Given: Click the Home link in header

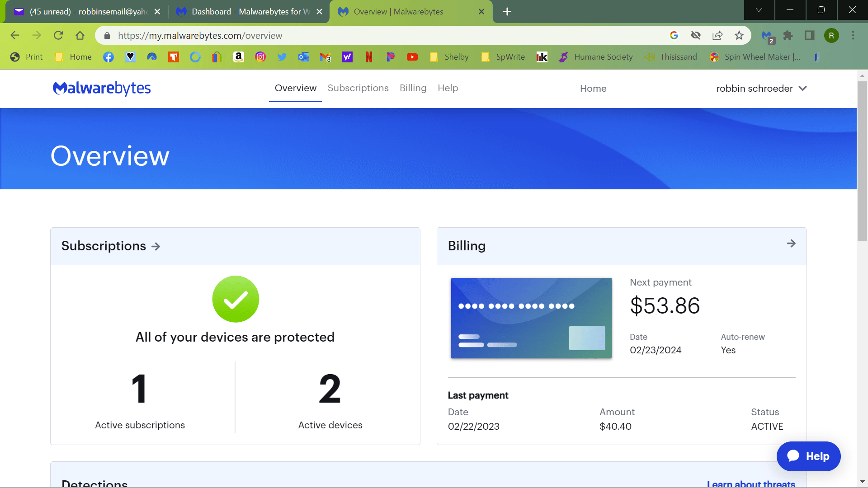Looking at the screenshot, I should (x=593, y=89).
